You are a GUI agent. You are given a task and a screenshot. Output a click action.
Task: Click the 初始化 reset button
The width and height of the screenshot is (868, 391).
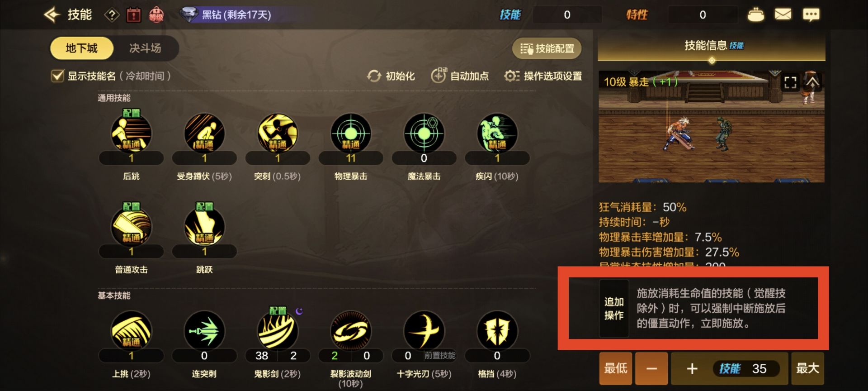pos(391,76)
